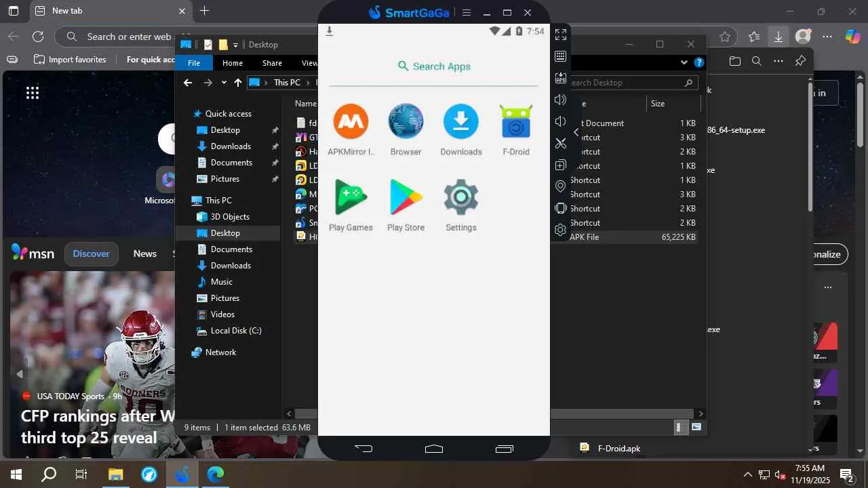
Task: Open Edge favorites hub icon
Action: coord(754,37)
